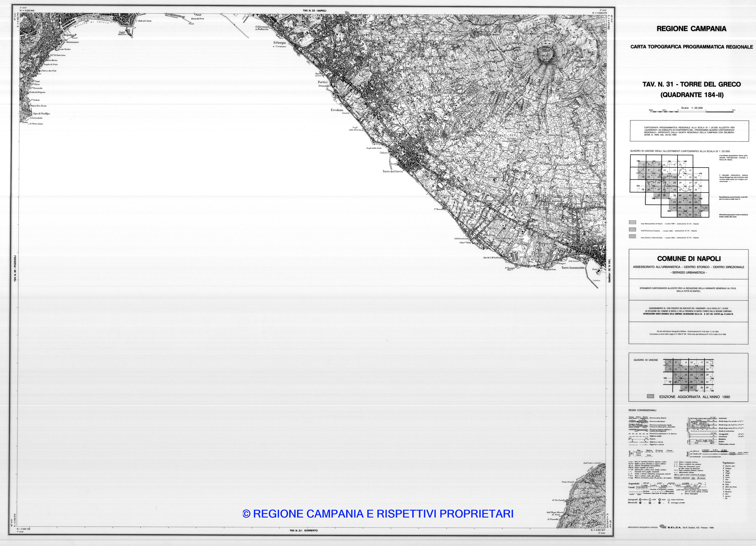Image resolution: width=756 pixels, height=546 pixels.
Task: Click the "(QUADRANTE 184-II)" subtitle
Action: point(692,95)
